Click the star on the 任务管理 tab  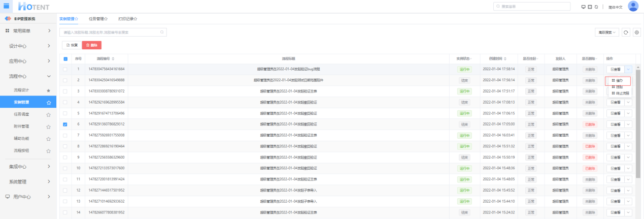click(106, 19)
